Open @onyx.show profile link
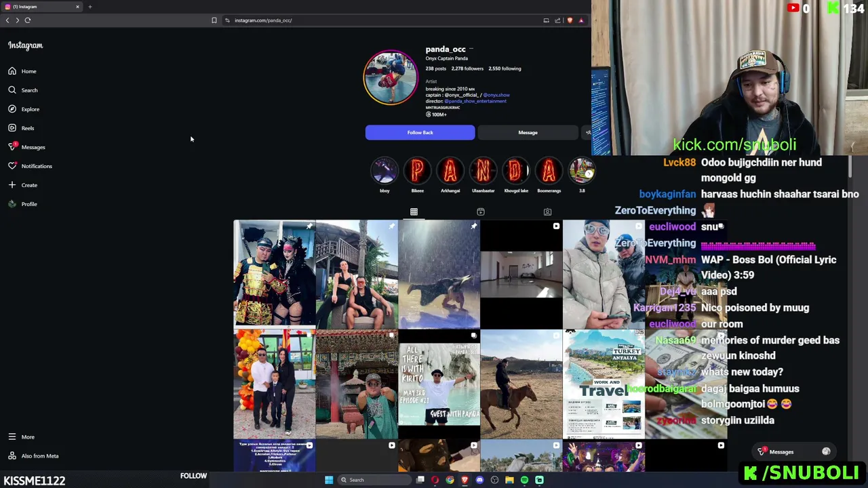Image resolution: width=868 pixels, height=488 pixels. pyautogui.click(x=496, y=95)
